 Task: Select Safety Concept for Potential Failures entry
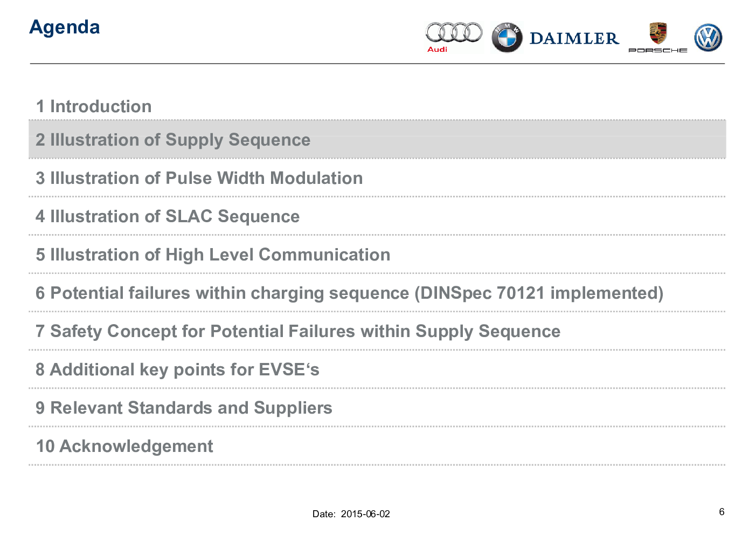pyautogui.click(x=298, y=331)
